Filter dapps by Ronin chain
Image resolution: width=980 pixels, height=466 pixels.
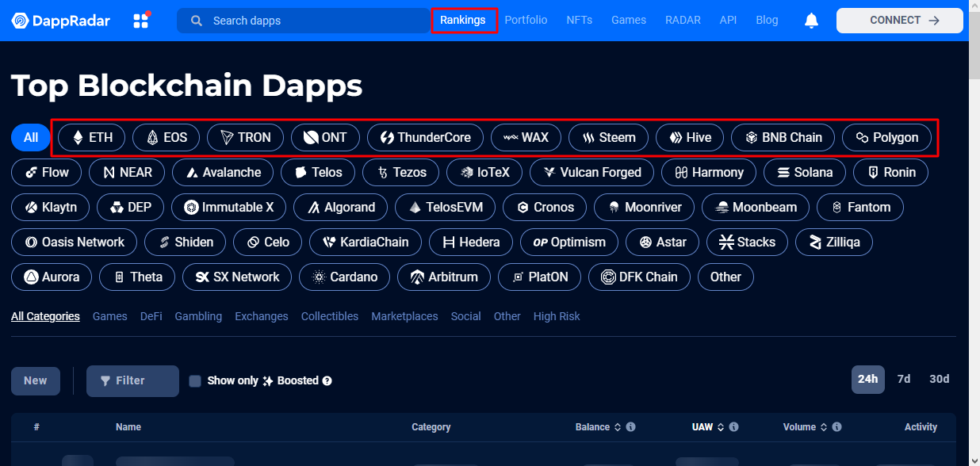click(x=890, y=173)
